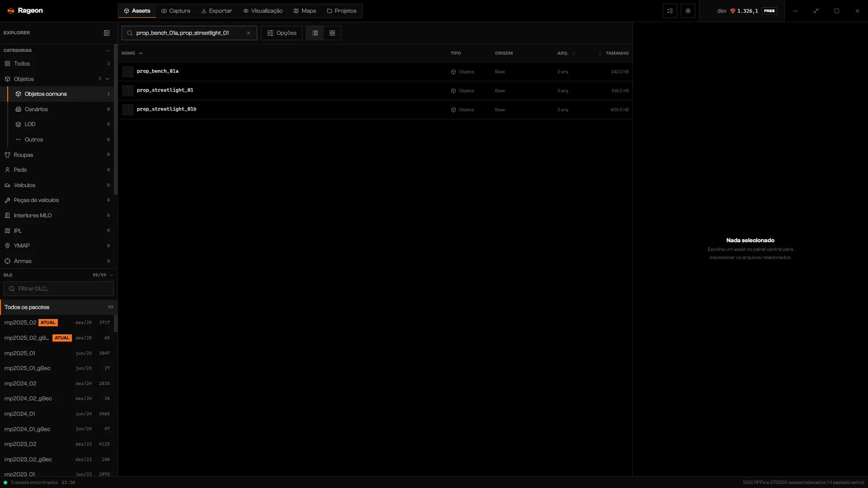Focus the Filtrar DLC input field
The height and width of the screenshot is (488, 868).
pyautogui.click(x=59, y=289)
